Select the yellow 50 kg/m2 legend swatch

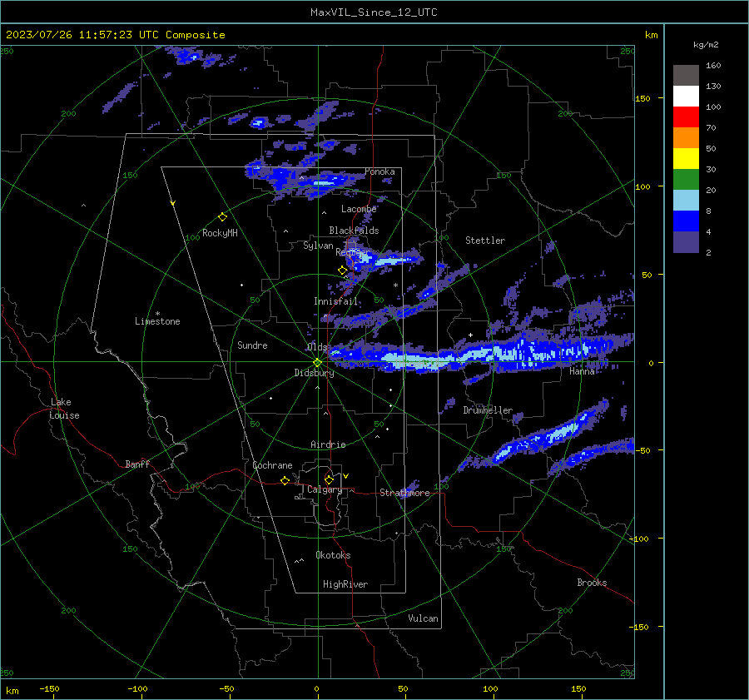(x=686, y=159)
